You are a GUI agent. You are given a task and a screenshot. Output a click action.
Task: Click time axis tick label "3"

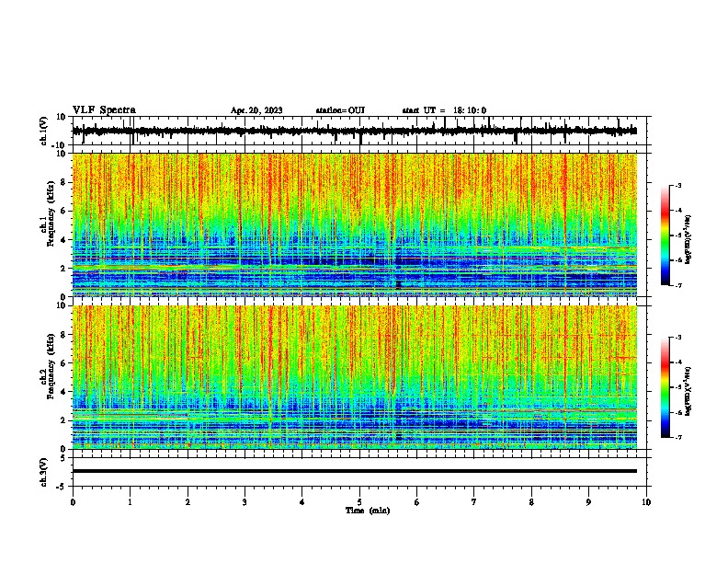[x=245, y=502]
